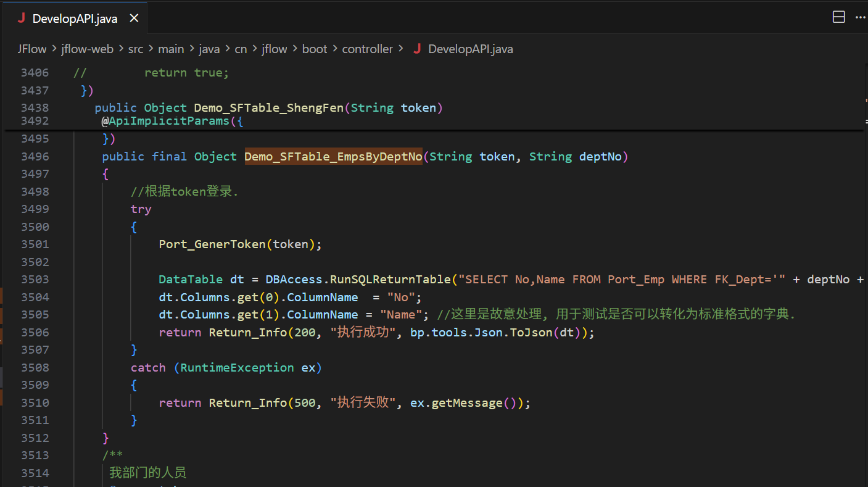Click the main breadcrumb folder
The width and height of the screenshot is (868, 487).
point(171,49)
